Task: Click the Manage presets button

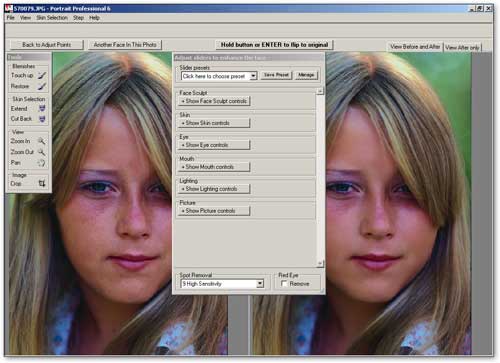Action: point(306,75)
